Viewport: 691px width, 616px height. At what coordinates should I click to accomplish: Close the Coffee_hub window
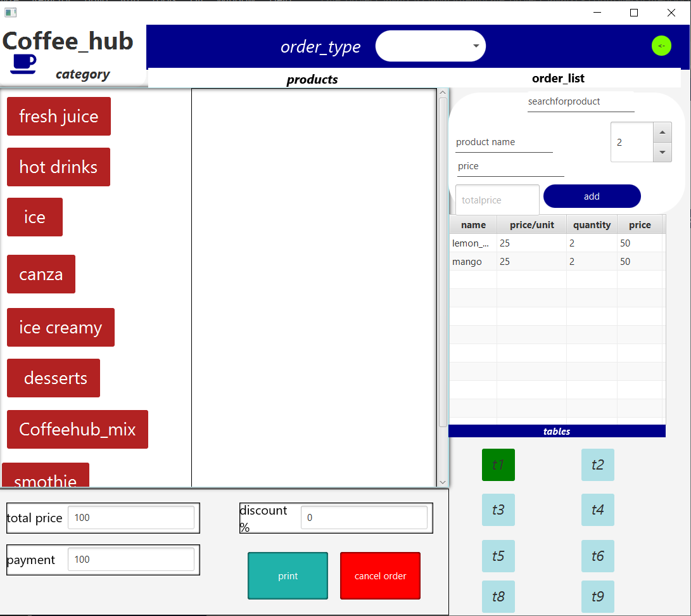coord(671,13)
